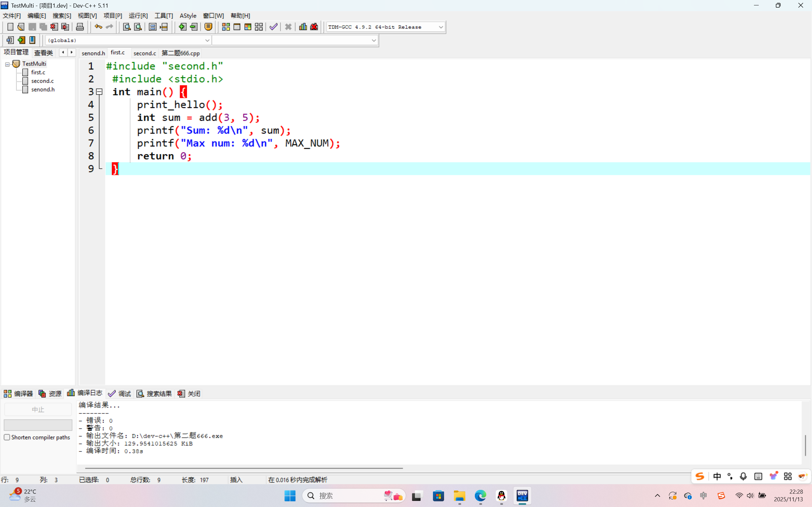Click the Print toolbar icon
Image resolution: width=812 pixels, height=507 pixels.
click(80, 27)
